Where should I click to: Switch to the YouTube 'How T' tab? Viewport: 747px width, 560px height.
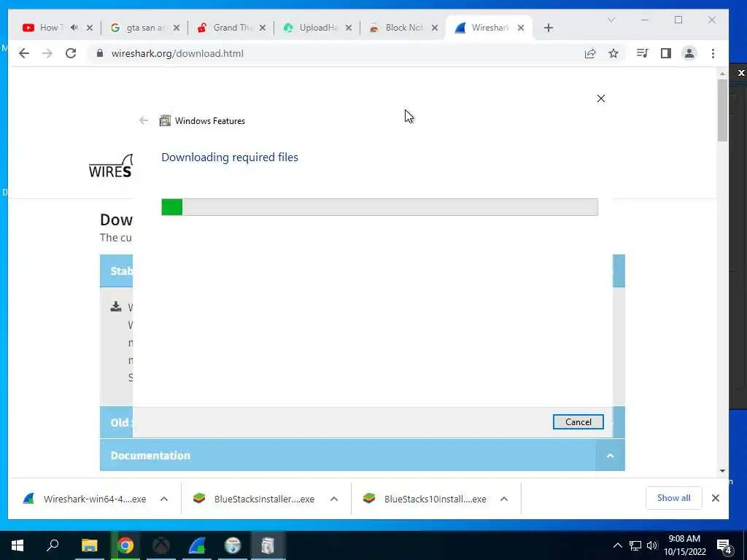click(49, 28)
